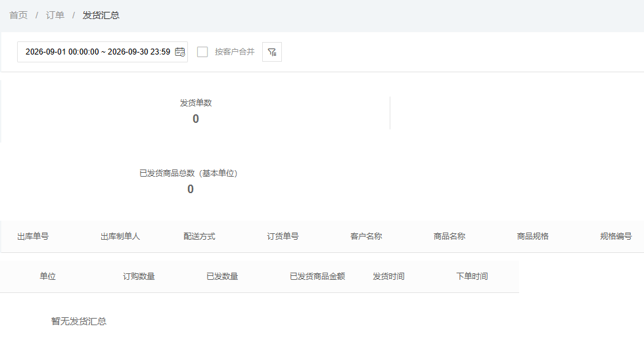The image size is (644, 337).
Task: Click the 发货单数 statistic label
Action: pyautogui.click(x=196, y=103)
